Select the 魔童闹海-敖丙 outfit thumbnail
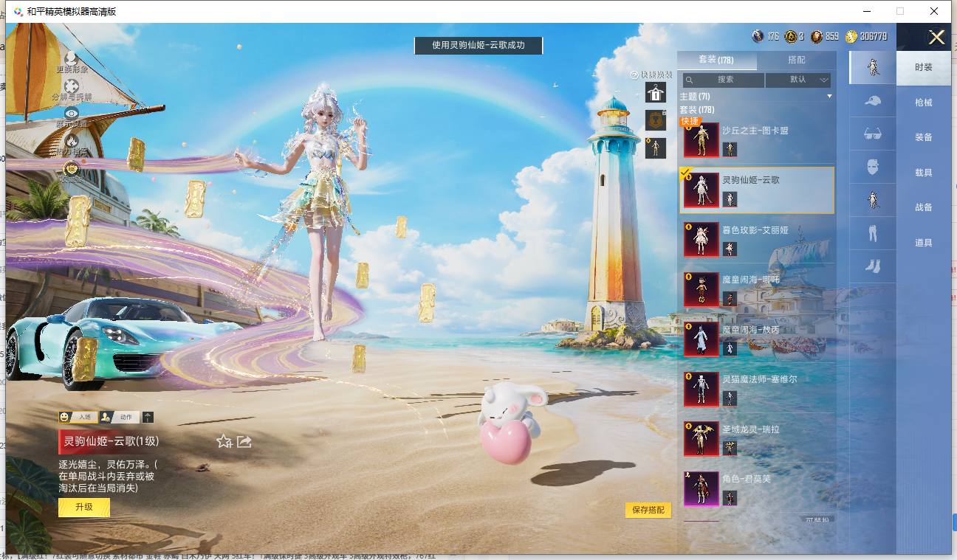Image resolution: width=957 pixels, height=560 pixels. [702, 339]
